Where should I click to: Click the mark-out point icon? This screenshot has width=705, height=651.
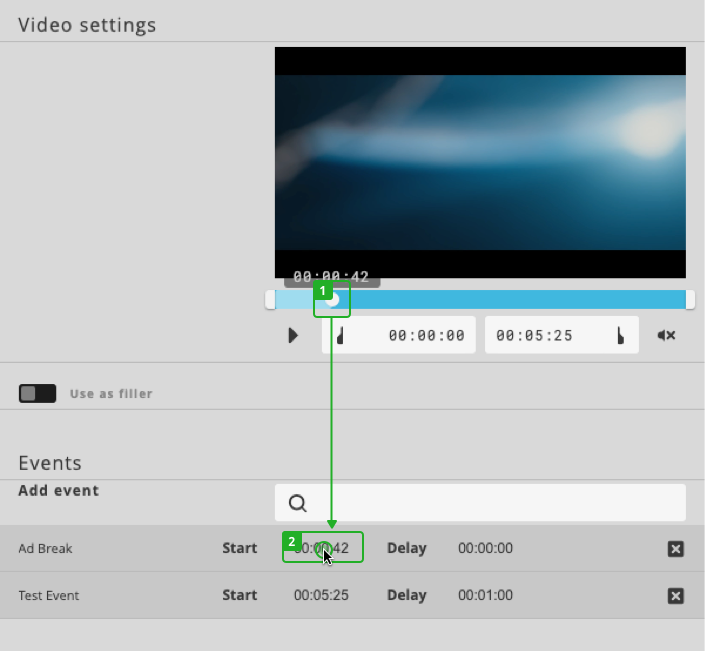click(620, 336)
